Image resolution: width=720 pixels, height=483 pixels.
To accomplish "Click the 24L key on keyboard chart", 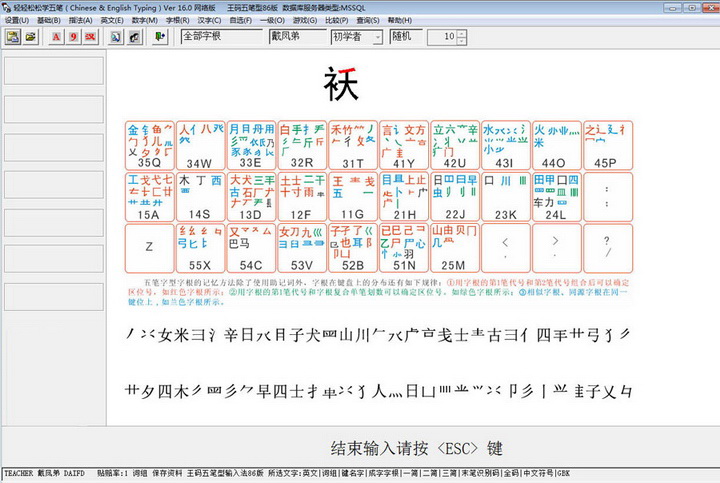I will point(557,197).
